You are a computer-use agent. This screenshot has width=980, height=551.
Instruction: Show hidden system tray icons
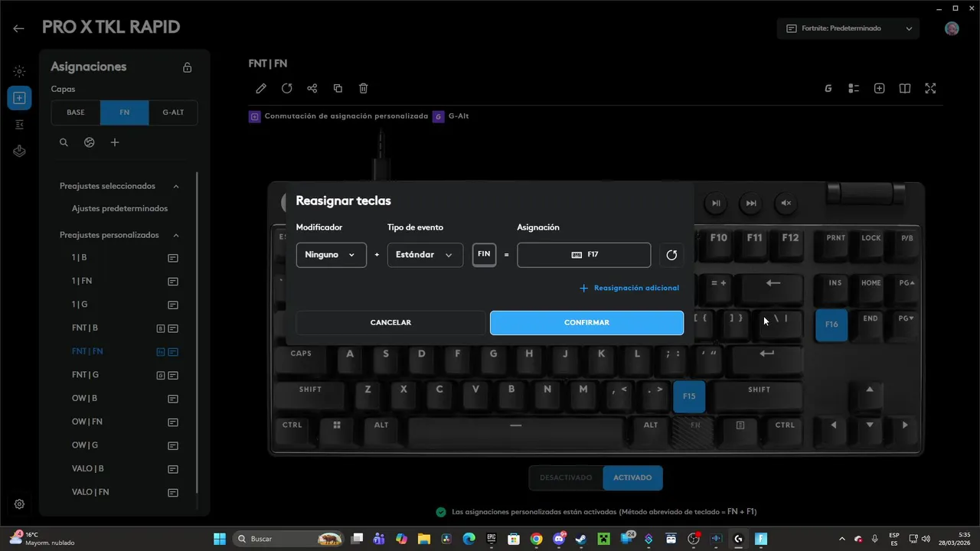pos(842,539)
